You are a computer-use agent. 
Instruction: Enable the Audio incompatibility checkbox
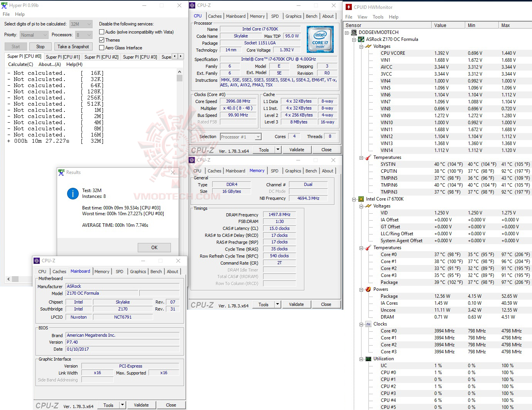click(x=102, y=32)
